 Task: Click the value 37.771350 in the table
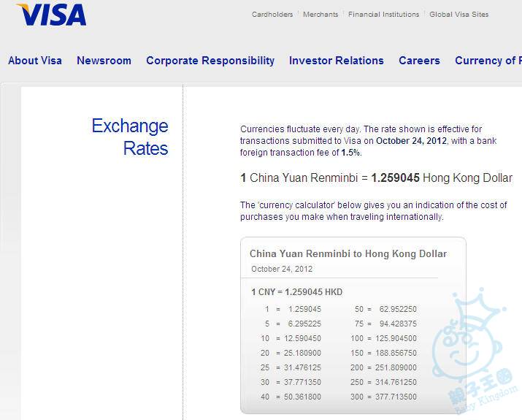[302, 382]
